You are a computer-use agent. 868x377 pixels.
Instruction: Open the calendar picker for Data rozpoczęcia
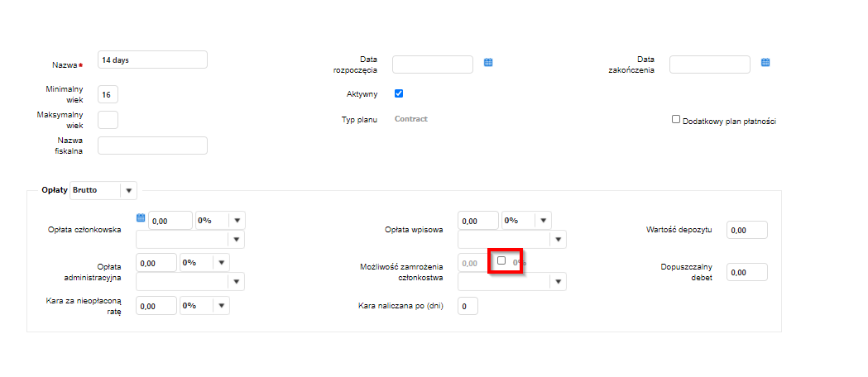pyautogui.click(x=488, y=63)
